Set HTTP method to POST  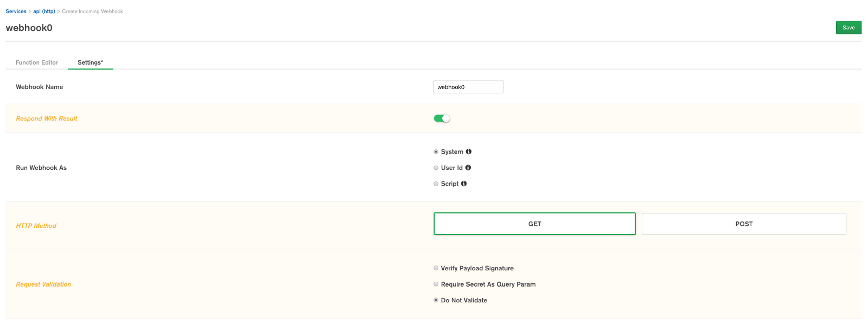(x=744, y=224)
